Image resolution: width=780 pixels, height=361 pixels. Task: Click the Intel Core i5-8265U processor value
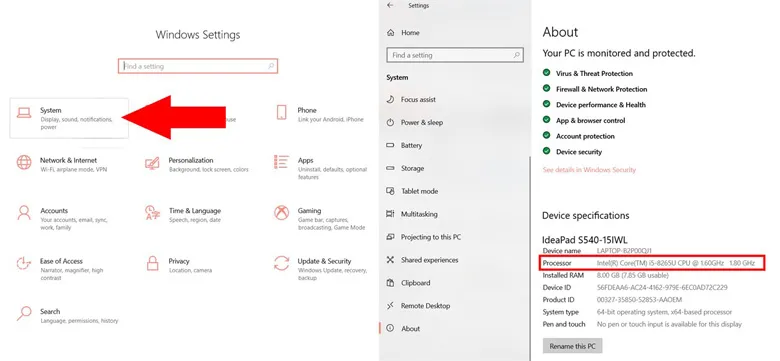click(x=676, y=263)
